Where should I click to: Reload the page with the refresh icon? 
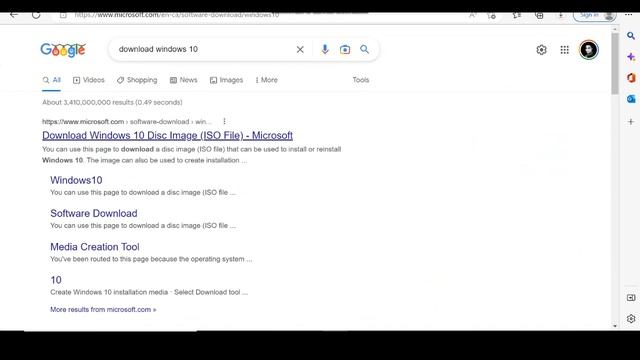pyautogui.click(x=36, y=15)
